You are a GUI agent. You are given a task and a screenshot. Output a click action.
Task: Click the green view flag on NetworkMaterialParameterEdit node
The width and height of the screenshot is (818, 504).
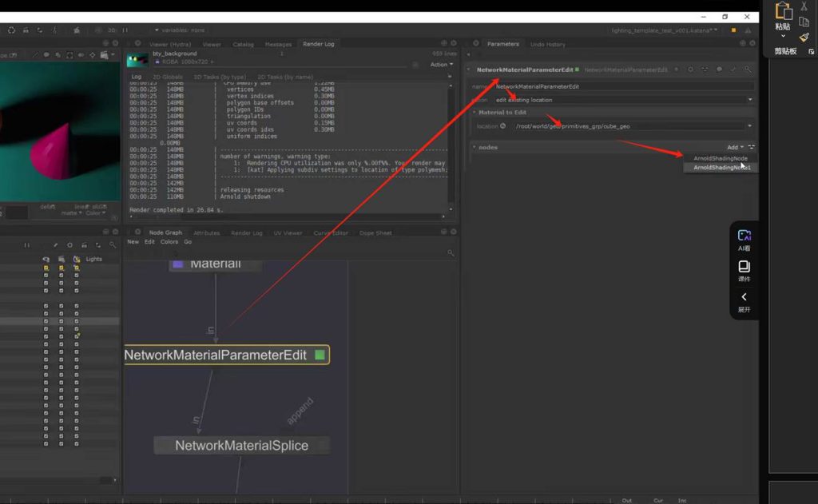320,355
